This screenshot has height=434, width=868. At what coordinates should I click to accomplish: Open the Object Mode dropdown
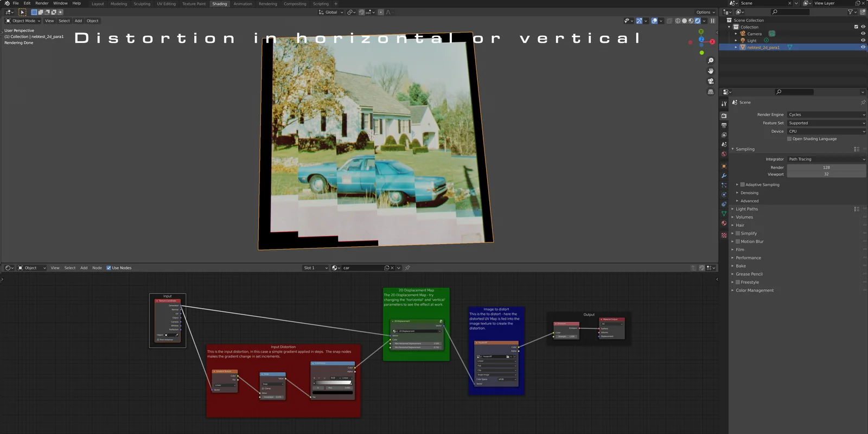click(23, 21)
